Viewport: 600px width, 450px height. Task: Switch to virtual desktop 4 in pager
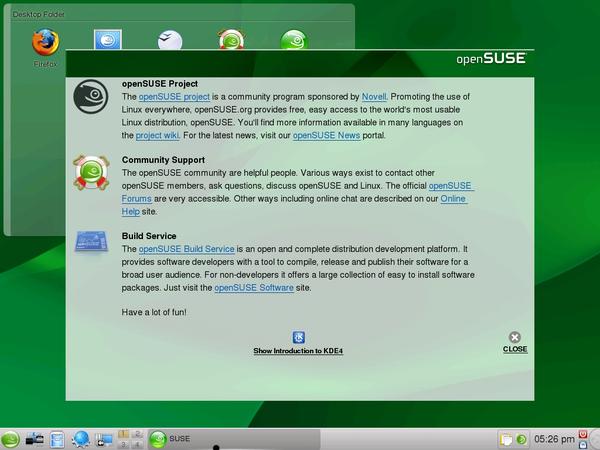(x=137, y=444)
